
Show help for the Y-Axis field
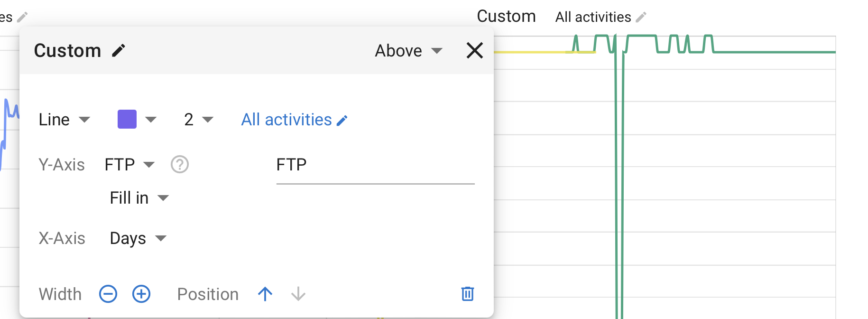pyautogui.click(x=180, y=165)
